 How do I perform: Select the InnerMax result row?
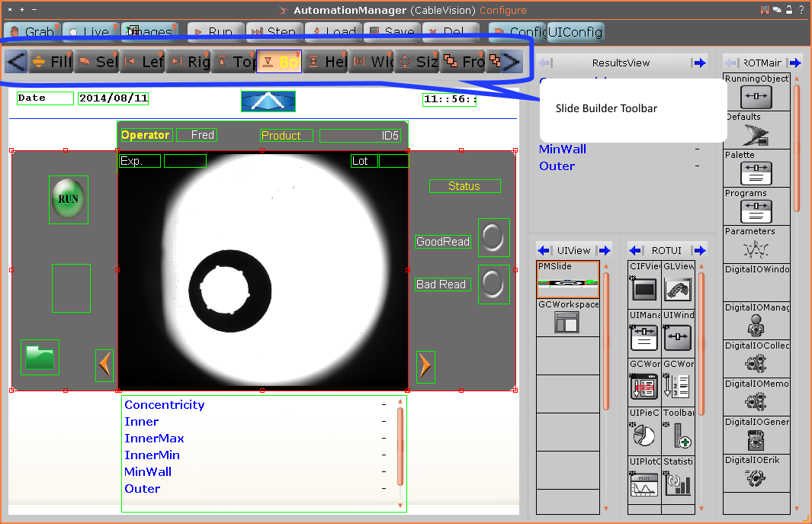pos(257,439)
